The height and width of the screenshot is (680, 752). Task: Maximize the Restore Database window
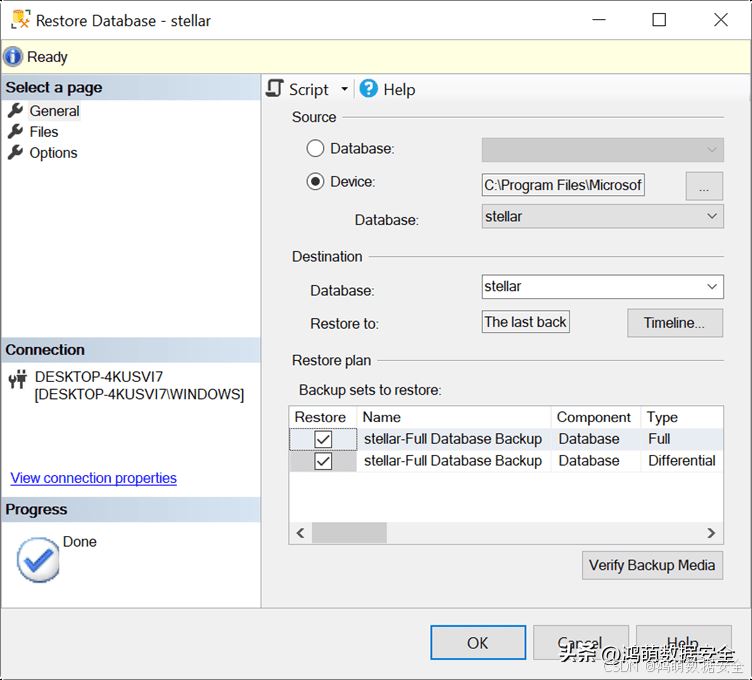[659, 20]
